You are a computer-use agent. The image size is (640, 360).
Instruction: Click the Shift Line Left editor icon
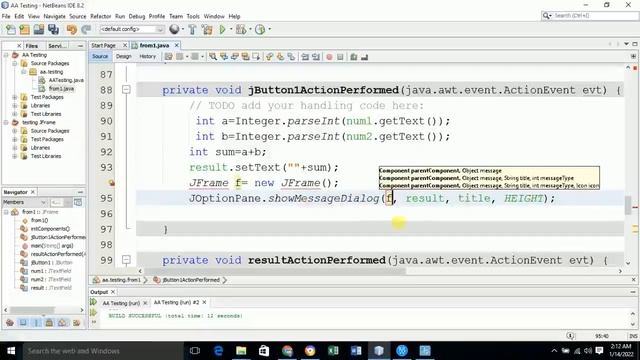coord(305,57)
